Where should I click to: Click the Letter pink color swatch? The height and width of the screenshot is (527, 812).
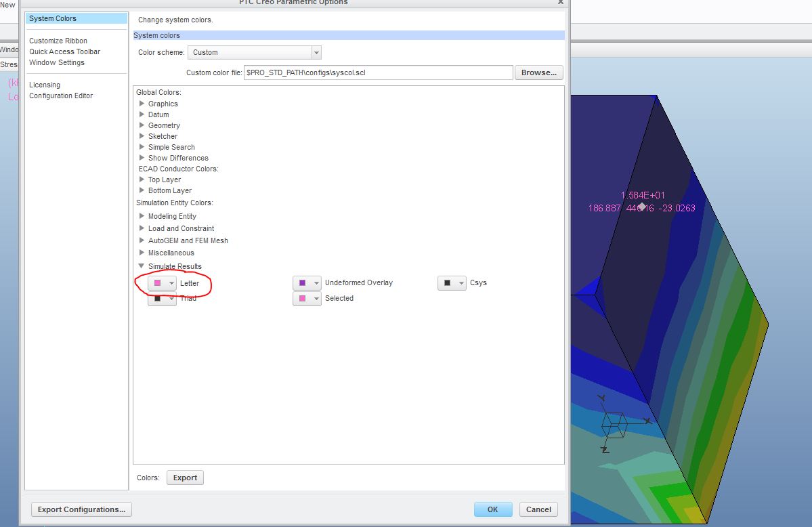pyautogui.click(x=157, y=283)
